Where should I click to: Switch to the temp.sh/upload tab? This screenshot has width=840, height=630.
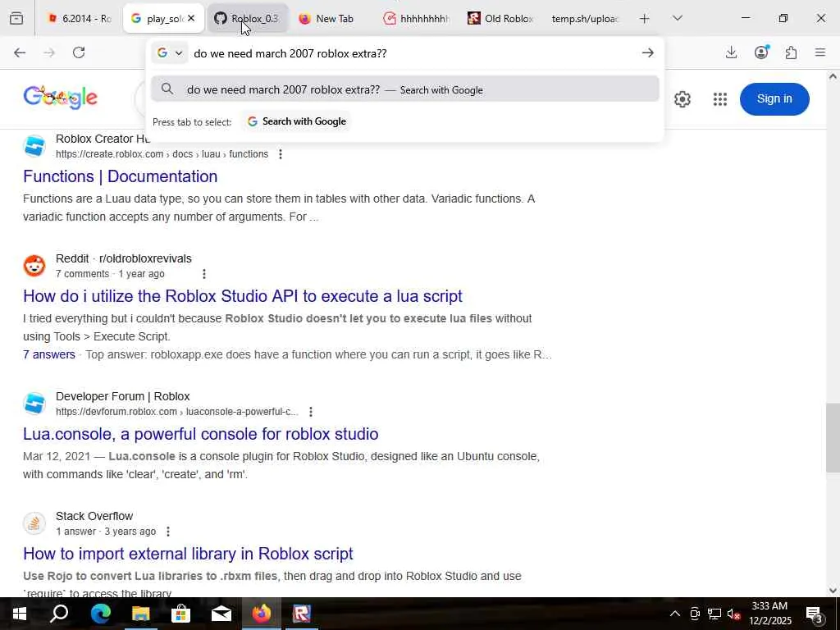coord(585,19)
